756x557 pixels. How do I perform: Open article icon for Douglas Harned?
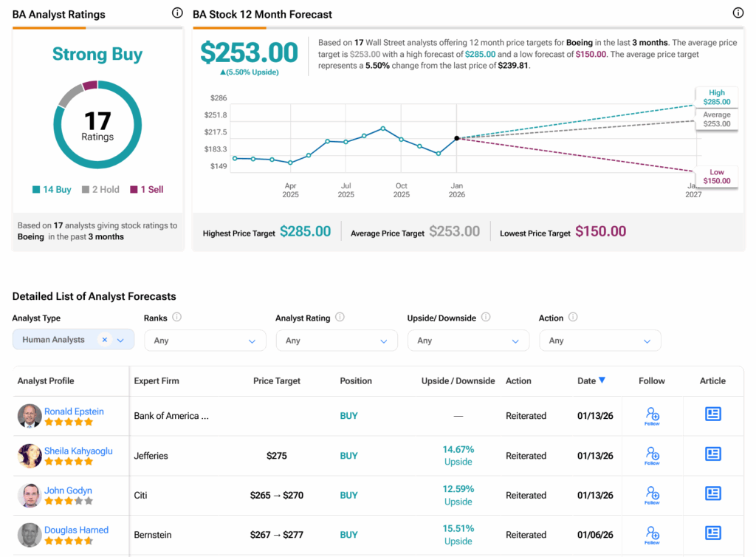pos(712,533)
